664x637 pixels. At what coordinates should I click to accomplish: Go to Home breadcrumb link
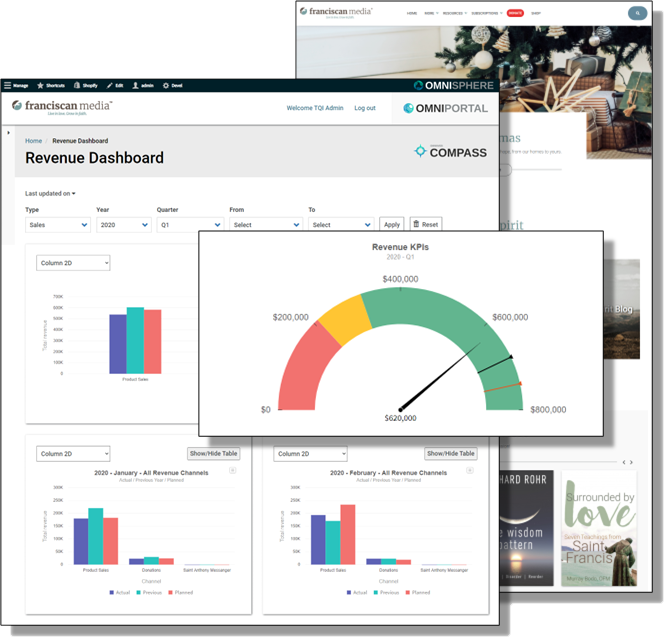click(x=33, y=141)
